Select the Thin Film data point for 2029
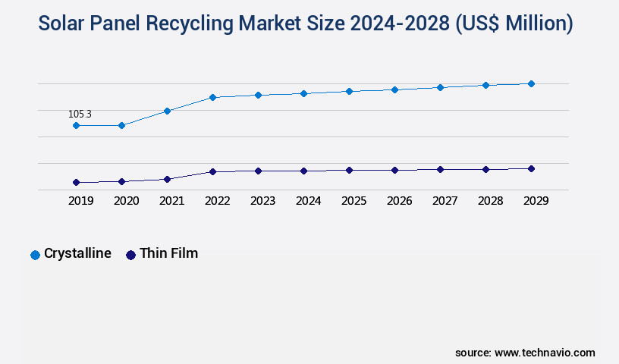The height and width of the screenshot is (364, 619). pyautogui.click(x=531, y=168)
